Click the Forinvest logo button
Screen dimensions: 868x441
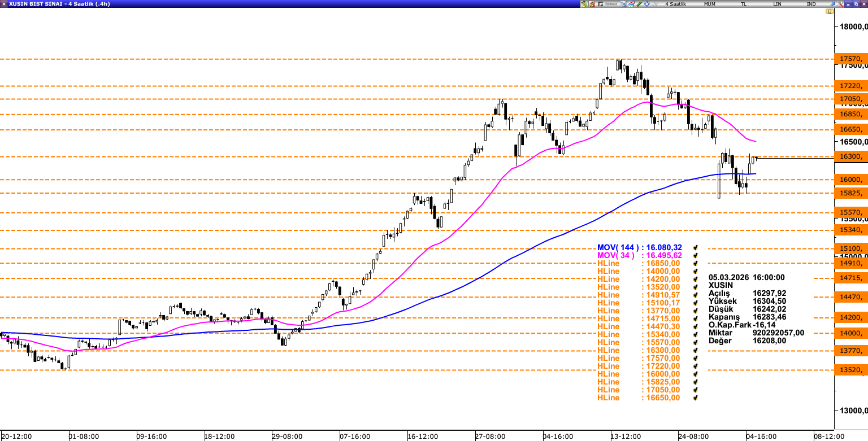[608, 4]
